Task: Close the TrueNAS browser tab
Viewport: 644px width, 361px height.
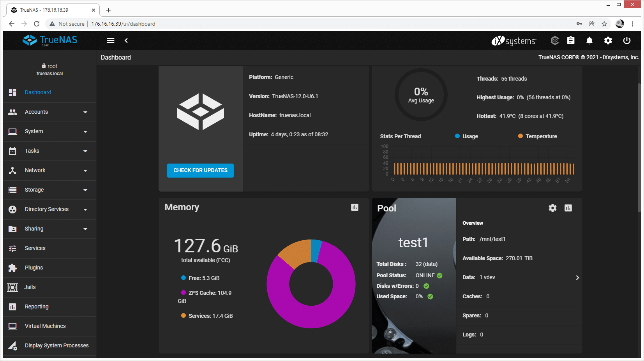Action: [94, 10]
